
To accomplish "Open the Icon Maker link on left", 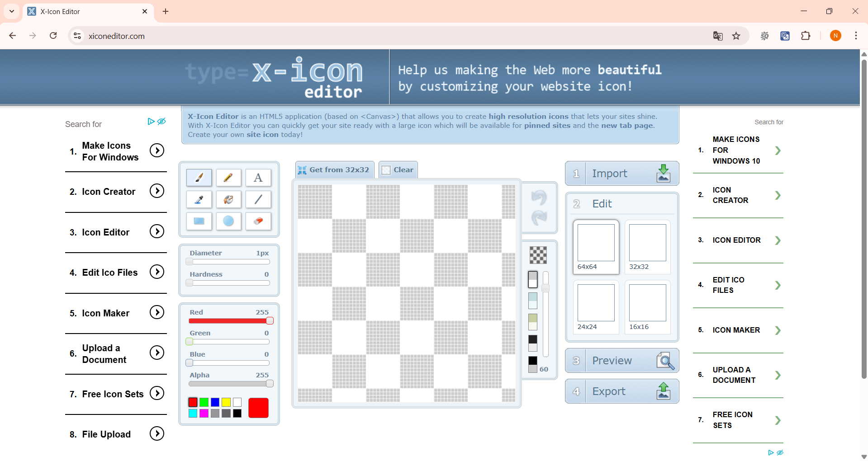I will [105, 313].
